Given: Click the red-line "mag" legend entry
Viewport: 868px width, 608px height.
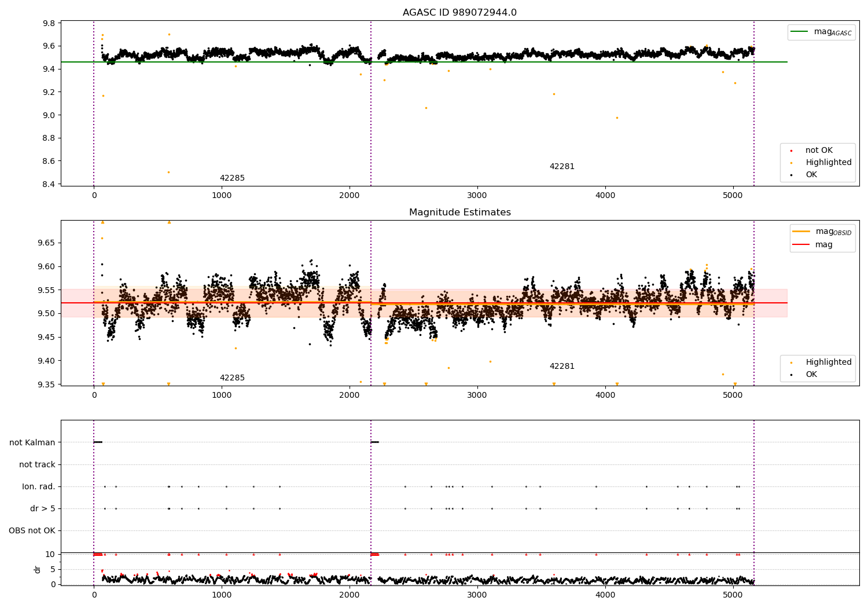Looking at the screenshot, I should pyautogui.click(x=813, y=245).
